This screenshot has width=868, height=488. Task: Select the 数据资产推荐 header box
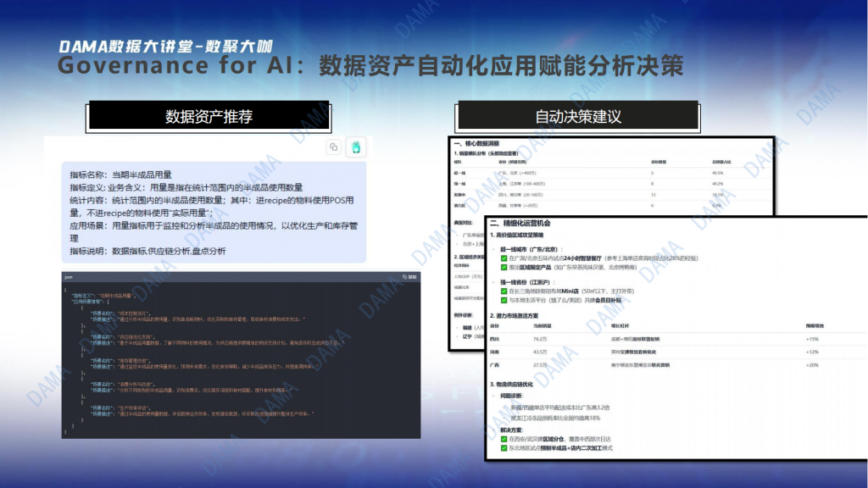pyautogui.click(x=209, y=116)
